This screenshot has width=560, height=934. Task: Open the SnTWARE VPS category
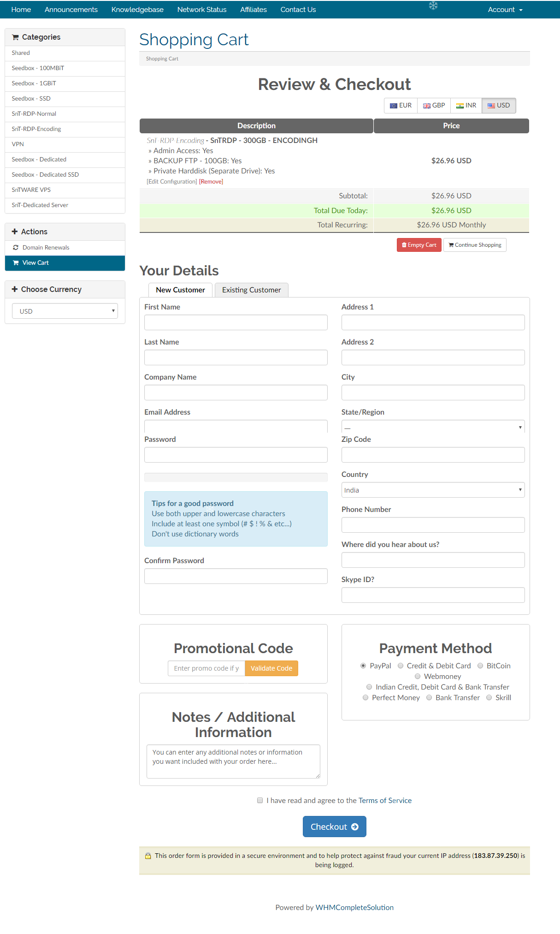click(x=65, y=190)
